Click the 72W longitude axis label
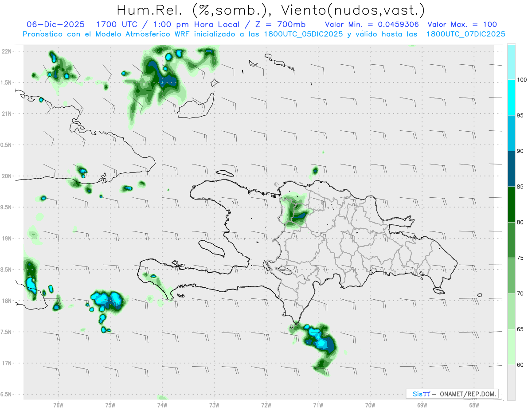 (x=266, y=405)
